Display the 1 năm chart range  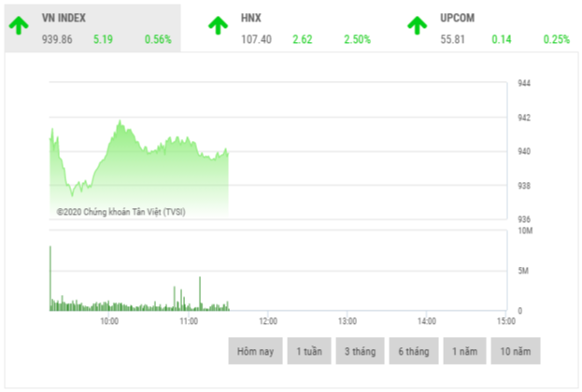click(464, 351)
